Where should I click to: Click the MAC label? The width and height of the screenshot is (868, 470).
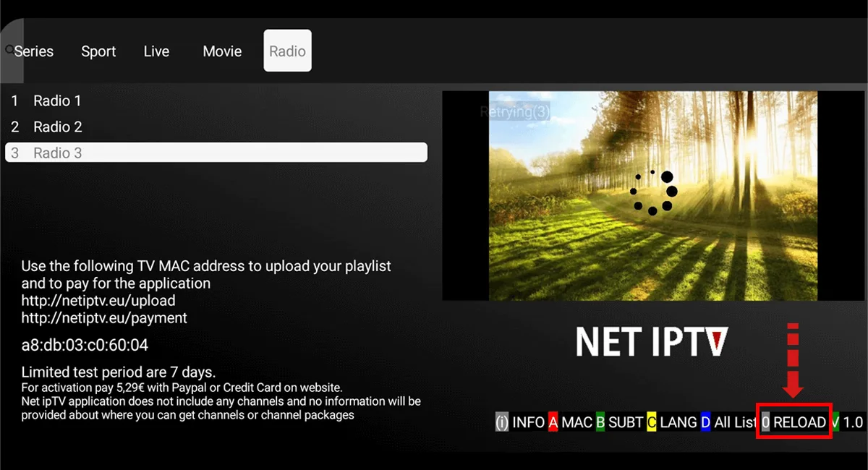pyautogui.click(x=576, y=422)
